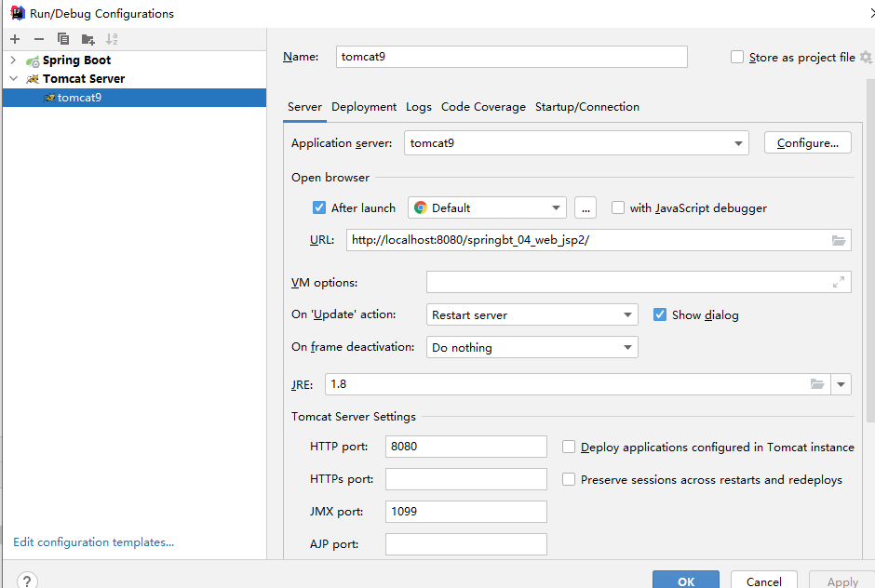Click the OK button

pyautogui.click(x=686, y=581)
